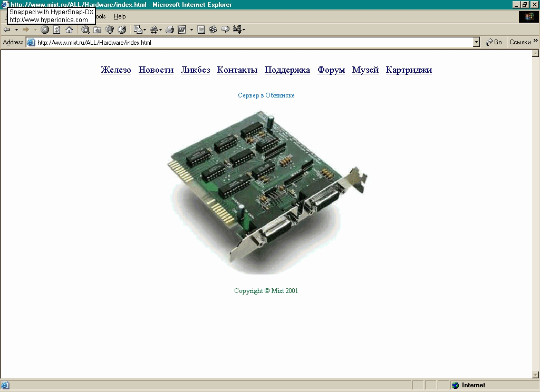Click the Forward arrow button

[26, 30]
